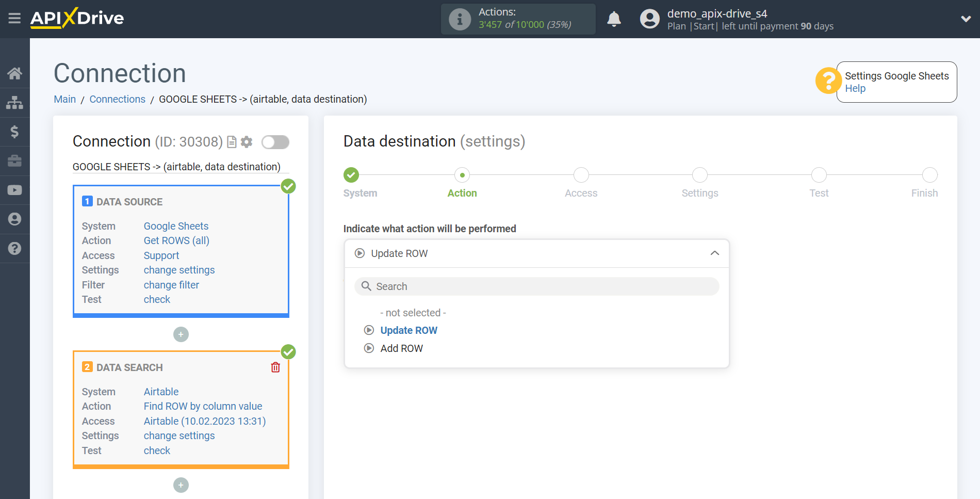980x499 pixels.
Task: Open profile sidebar icon
Action: (x=14, y=219)
